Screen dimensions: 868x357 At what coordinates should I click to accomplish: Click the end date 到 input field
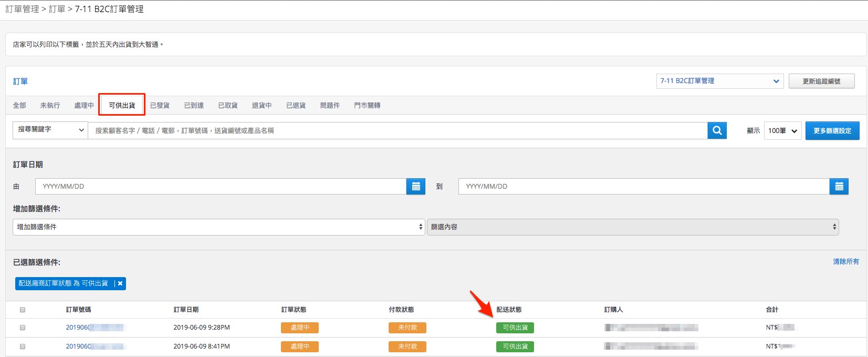(x=644, y=186)
